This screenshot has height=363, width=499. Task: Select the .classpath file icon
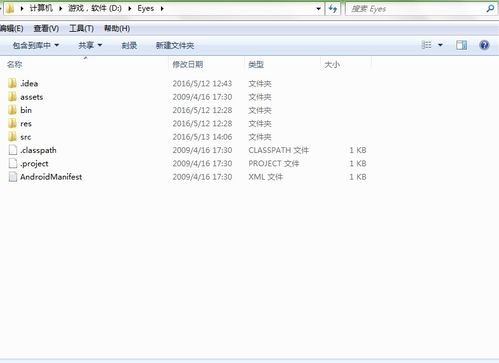13,150
